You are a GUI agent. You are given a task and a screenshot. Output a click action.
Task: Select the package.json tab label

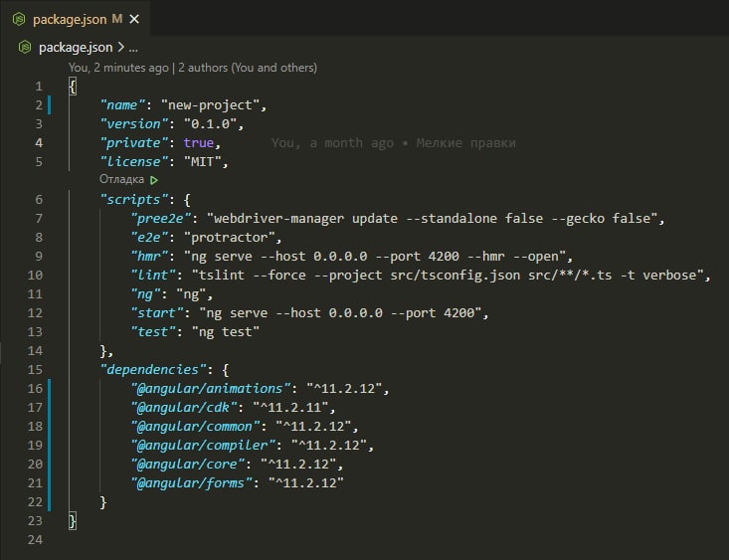70,20
